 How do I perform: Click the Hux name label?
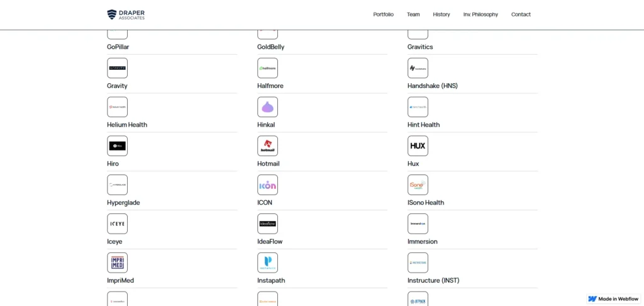click(413, 164)
